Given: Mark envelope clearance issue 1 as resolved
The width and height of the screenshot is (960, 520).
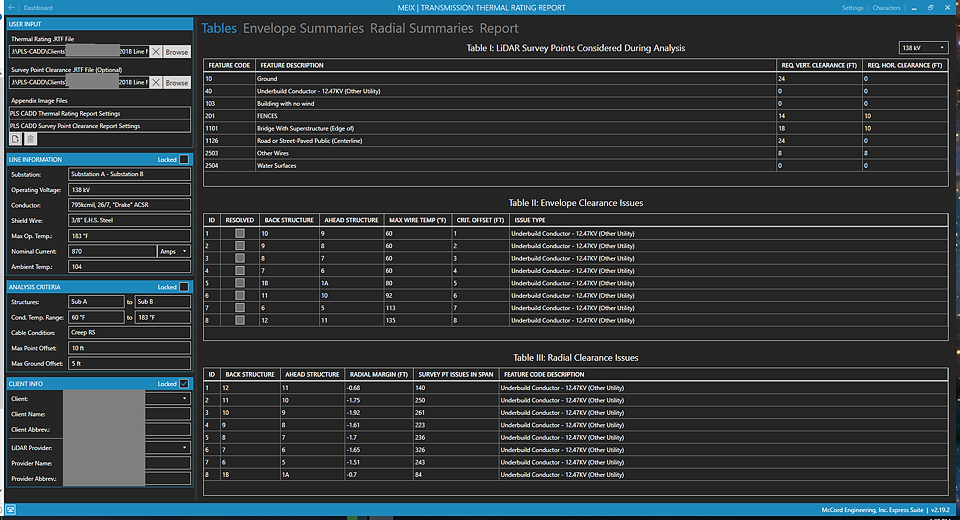Looking at the screenshot, I should coord(239,233).
